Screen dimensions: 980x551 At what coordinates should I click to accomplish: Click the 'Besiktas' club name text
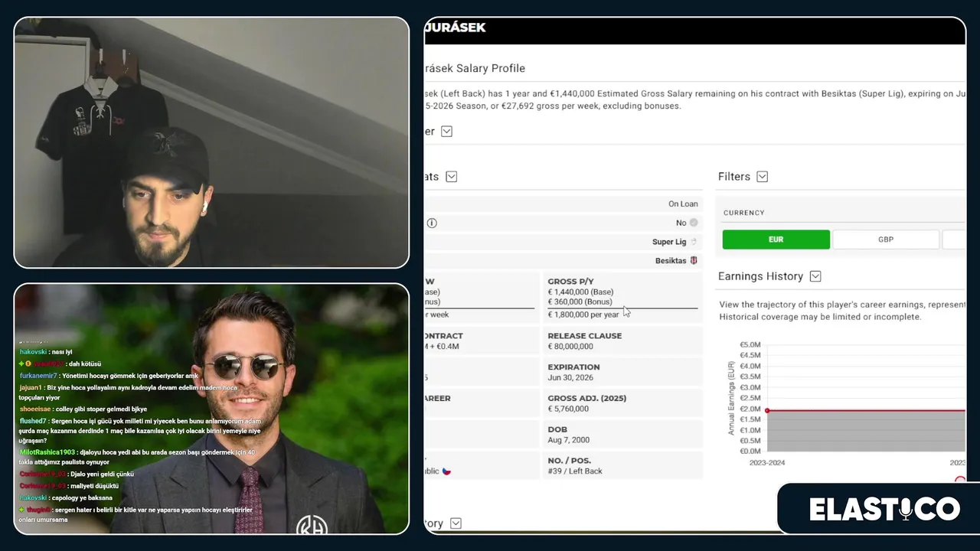click(671, 261)
